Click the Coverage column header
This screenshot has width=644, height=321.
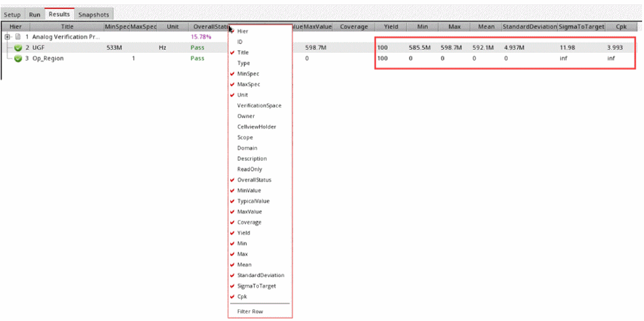tap(353, 27)
